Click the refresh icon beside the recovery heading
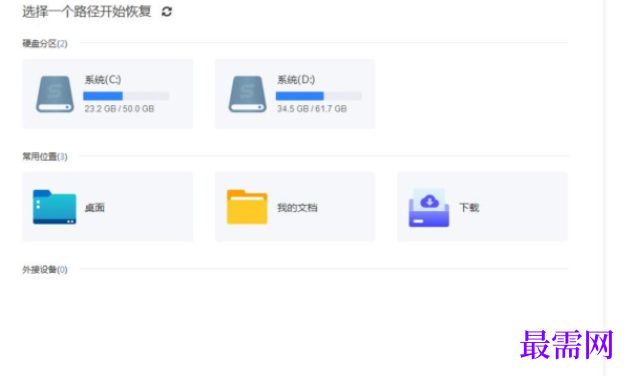 [166, 12]
